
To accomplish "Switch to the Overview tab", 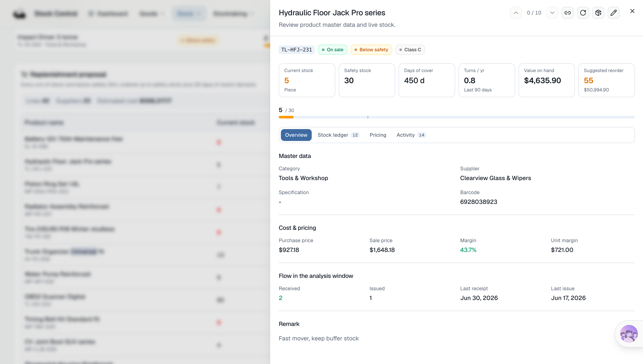I will click(x=296, y=135).
